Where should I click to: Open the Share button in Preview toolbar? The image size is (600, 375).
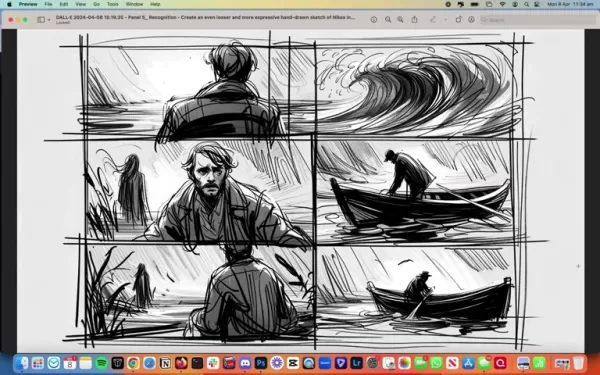click(414, 20)
